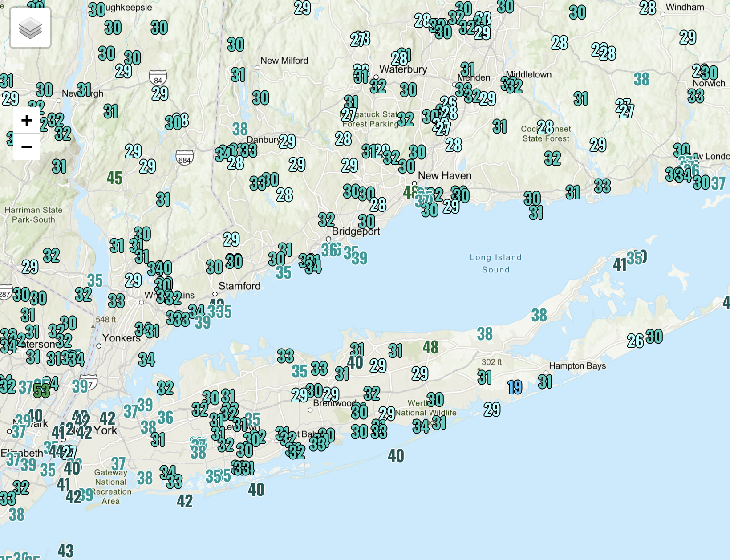Click the green 48 marker on Long Island
The width and height of the screenshot is (730, 560).
(430, 347)
